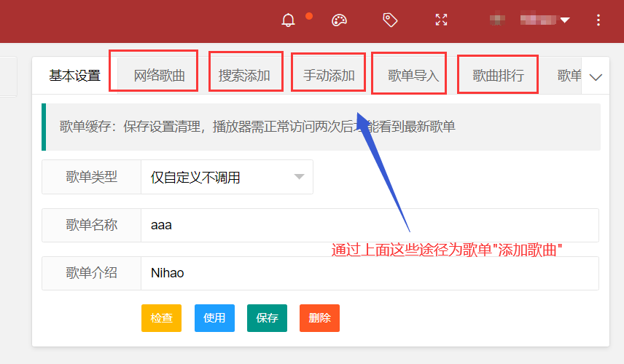The image size is (624, 364).
Task: Switch to the 网络歌曲 tab
Action: pos(159,76)
